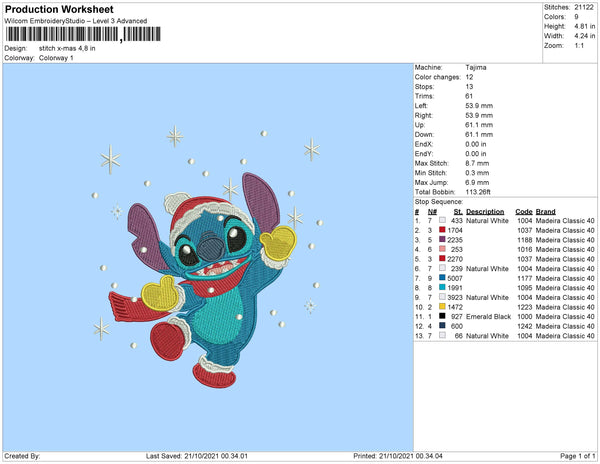
Task: Click 'Last Saved: 21/10/2021 00.34.01' footer text
Action: tap(197, 456)
